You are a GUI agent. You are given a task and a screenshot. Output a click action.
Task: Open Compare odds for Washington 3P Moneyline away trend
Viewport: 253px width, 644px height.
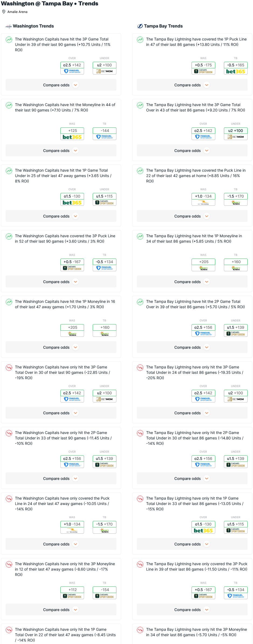(x=61, y=610)
